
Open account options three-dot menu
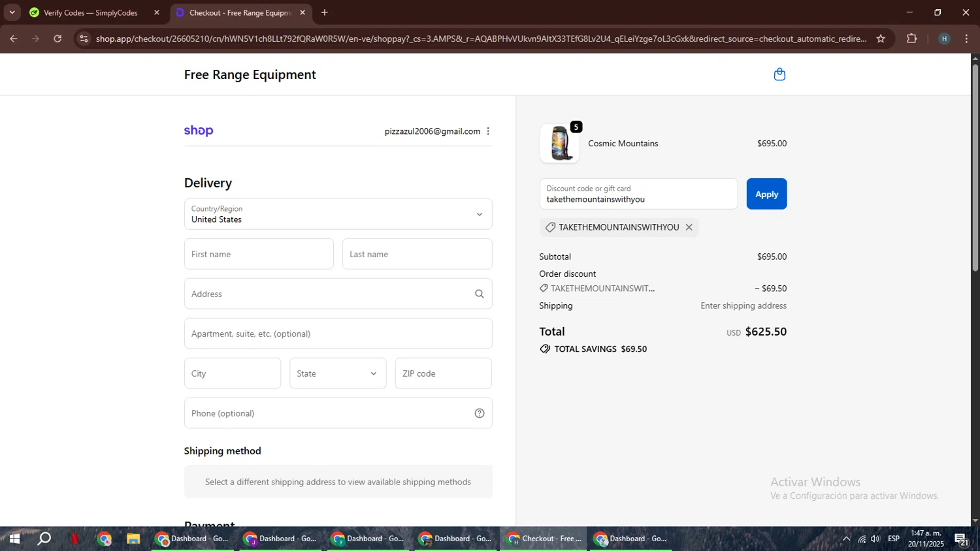[488, 131]
